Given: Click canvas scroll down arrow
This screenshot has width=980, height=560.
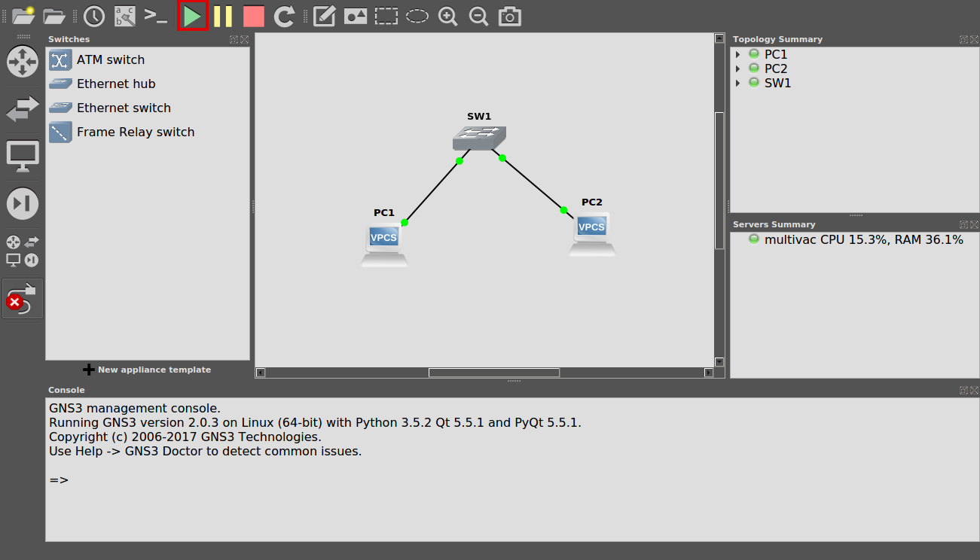Looking at the screenshot, I should (x=719, y=362).
